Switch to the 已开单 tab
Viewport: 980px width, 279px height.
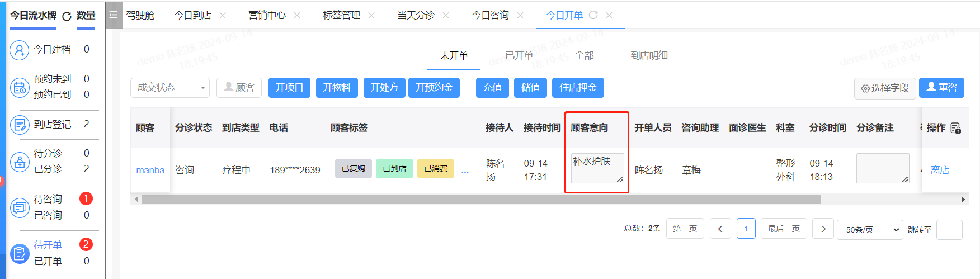tap(519, 55)
